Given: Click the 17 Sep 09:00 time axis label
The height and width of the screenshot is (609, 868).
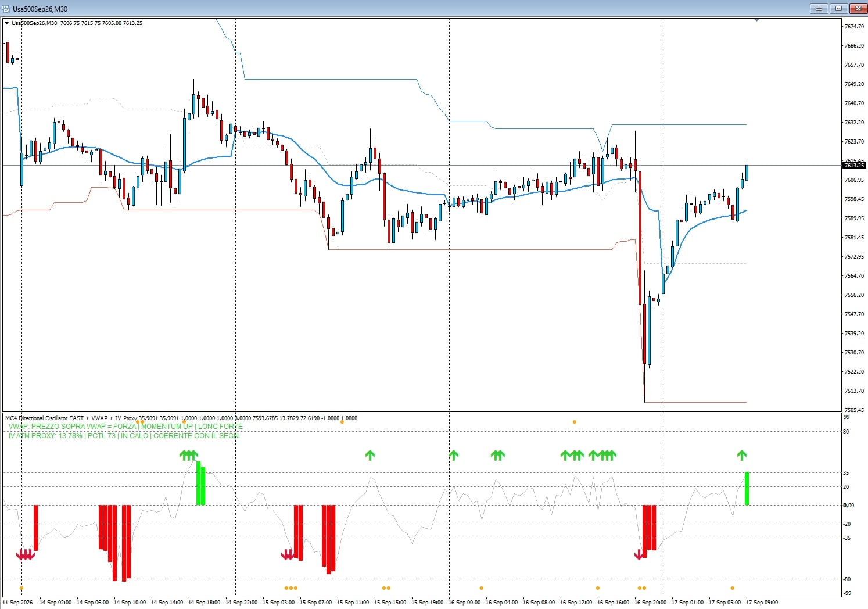Looking at the screenshot, I should point(762,603).
